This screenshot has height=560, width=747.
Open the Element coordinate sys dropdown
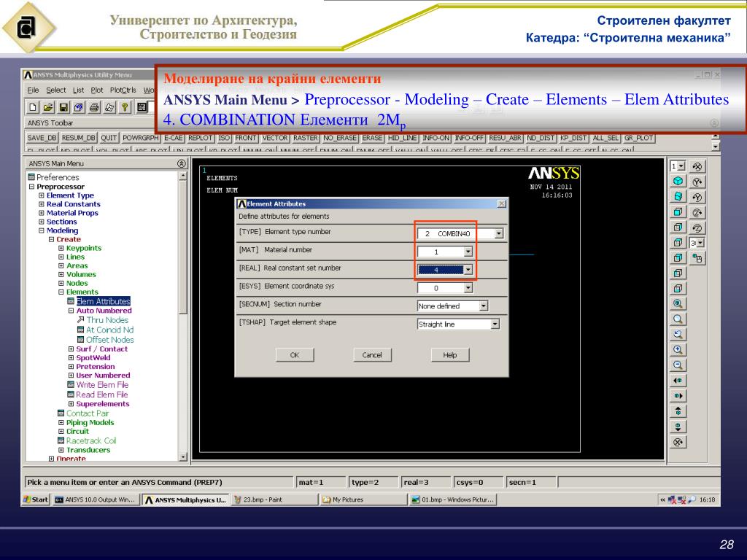468,287
